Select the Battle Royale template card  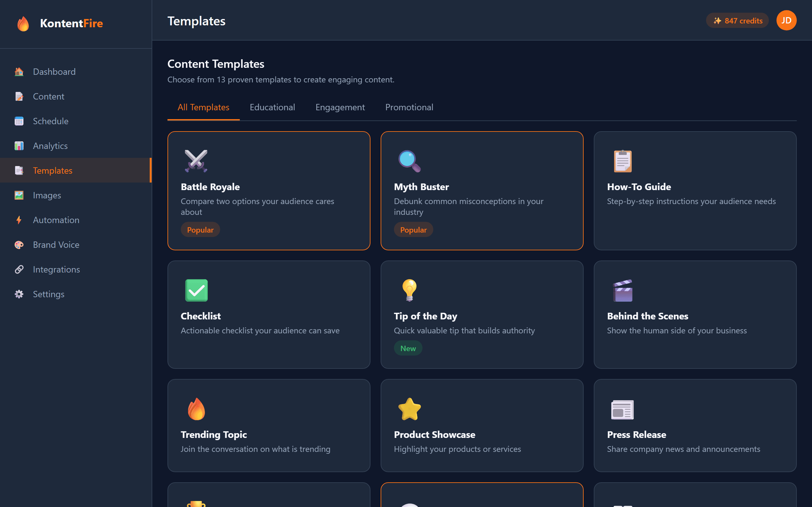tap(269, 190)
